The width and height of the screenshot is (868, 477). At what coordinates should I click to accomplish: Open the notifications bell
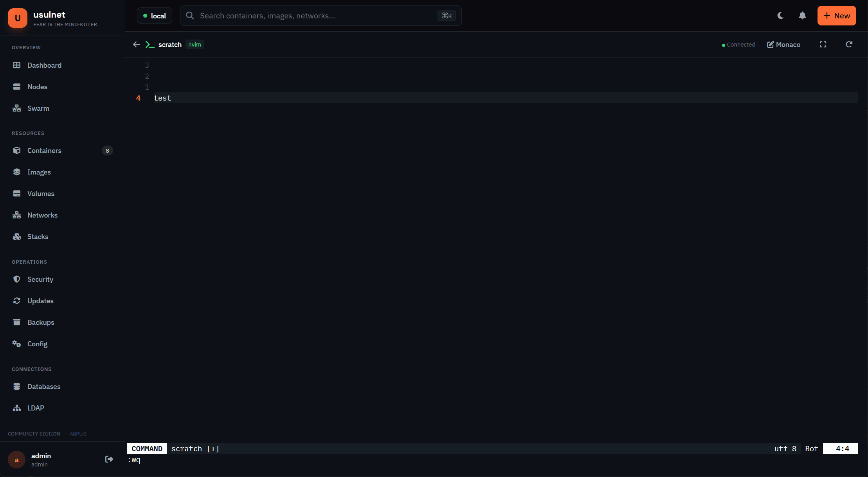[802, 15]
